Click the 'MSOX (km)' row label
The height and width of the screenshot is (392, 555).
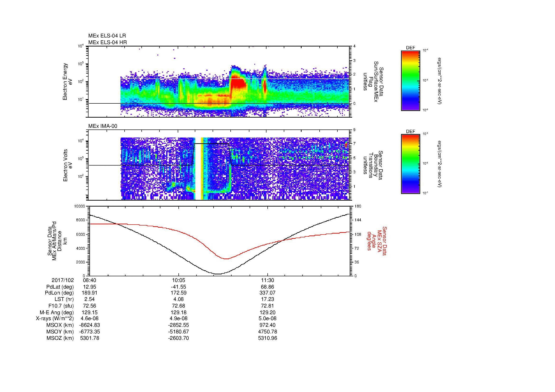[60, 325]
